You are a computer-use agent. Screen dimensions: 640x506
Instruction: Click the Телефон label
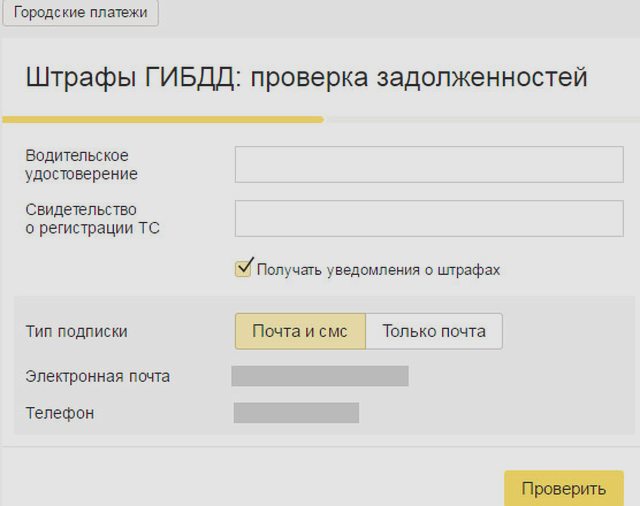[60, 413]
